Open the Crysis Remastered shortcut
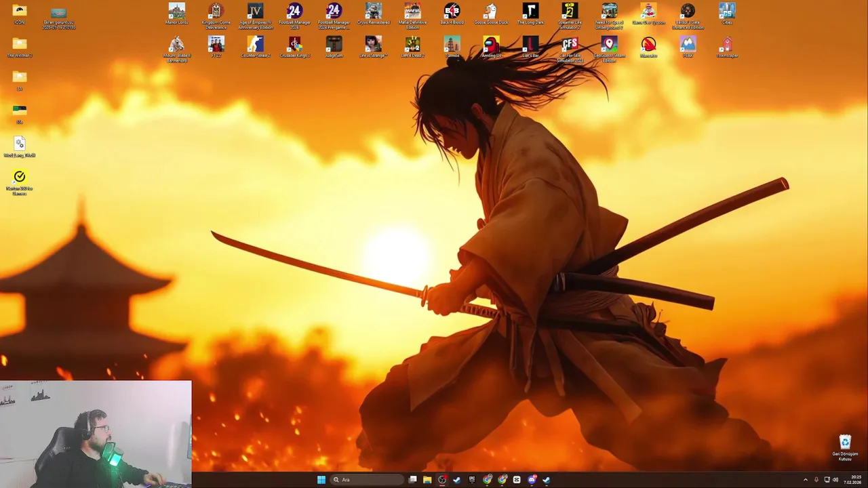The width and height of the screenshot is (868, 488). [x=374, y=15]
